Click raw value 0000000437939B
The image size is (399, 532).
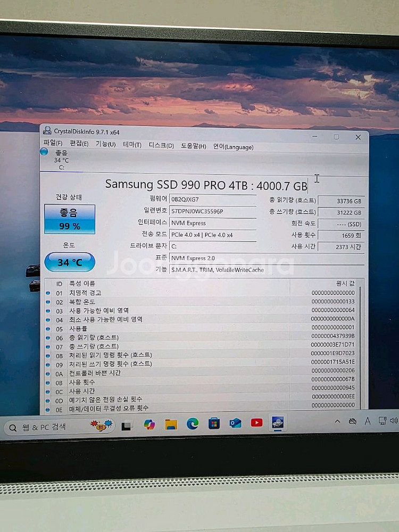click(x=333, y=336)
